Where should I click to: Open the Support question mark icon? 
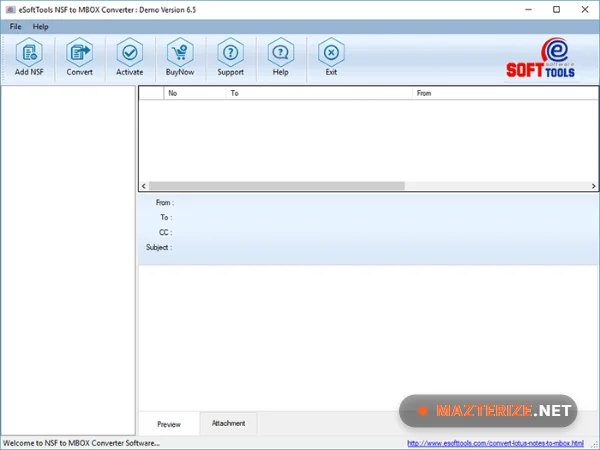(x=230, y=57)
